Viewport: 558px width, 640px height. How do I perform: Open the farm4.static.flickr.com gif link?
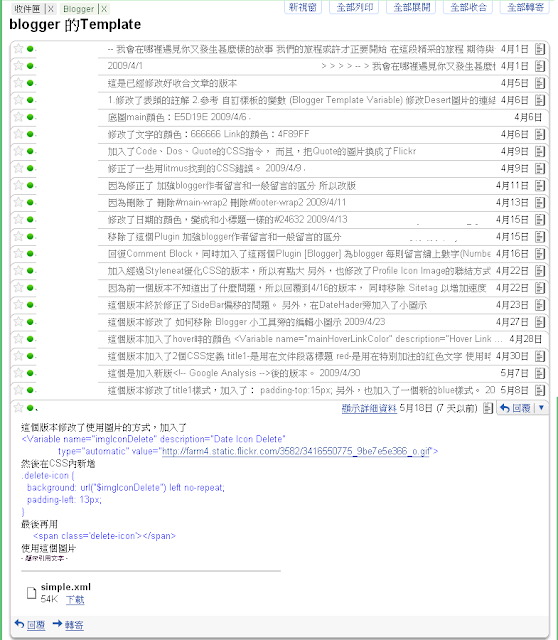(296, 451)
